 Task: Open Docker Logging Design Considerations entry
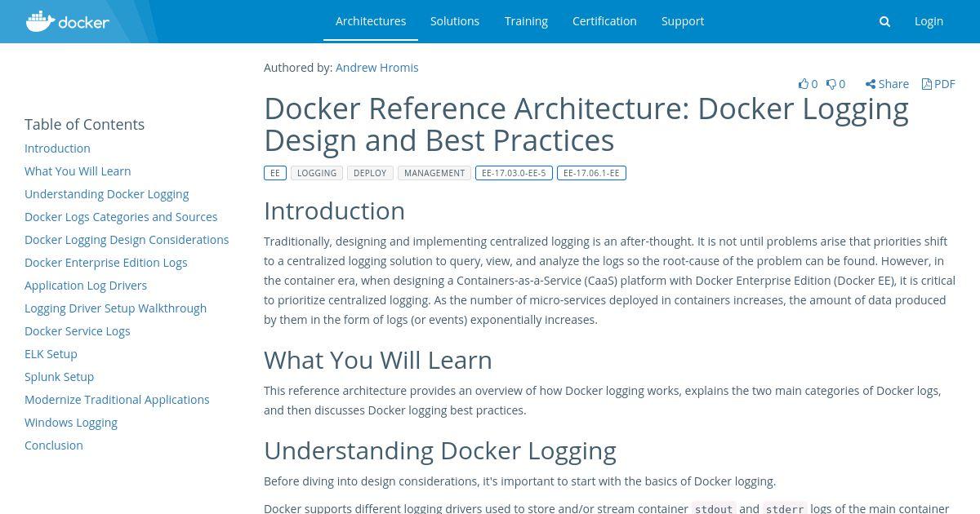[127, 240]
